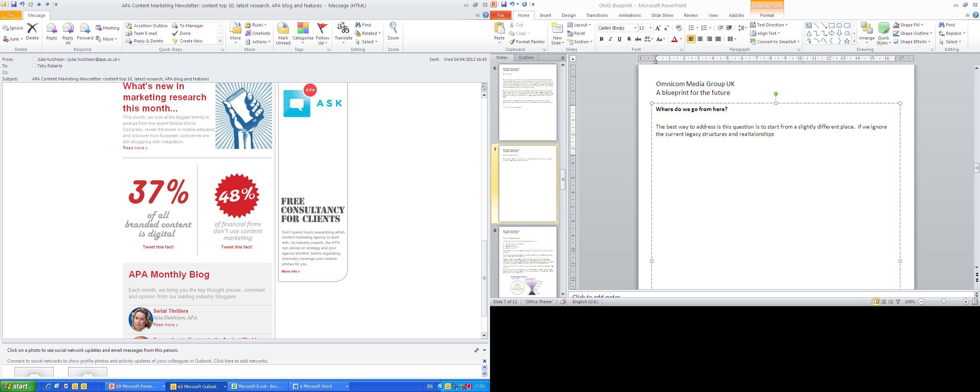Open the Shape Fill dropdown
The image size is (980, 392).
click(x=908, y=25)
